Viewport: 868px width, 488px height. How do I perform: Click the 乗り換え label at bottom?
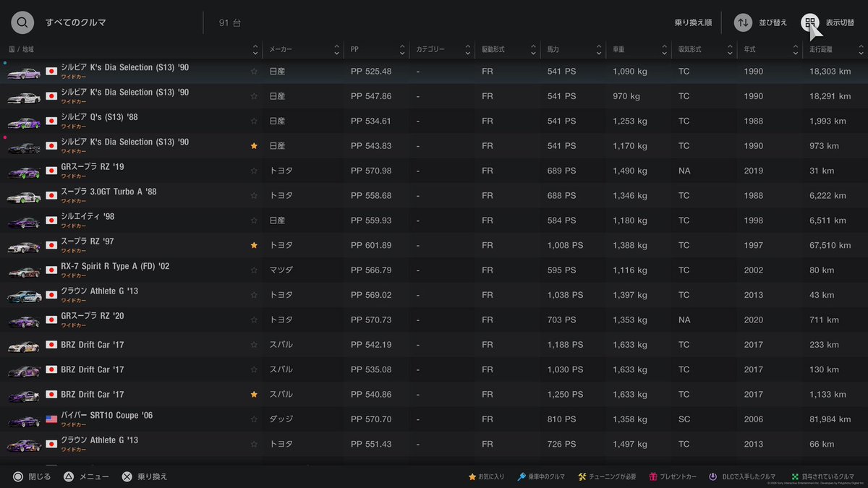(x=152, y=476)
